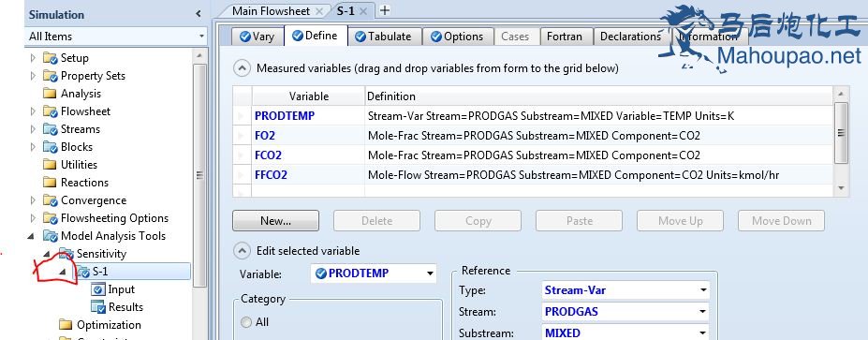Select the FCO2 variable row

[x=533, y=155]
